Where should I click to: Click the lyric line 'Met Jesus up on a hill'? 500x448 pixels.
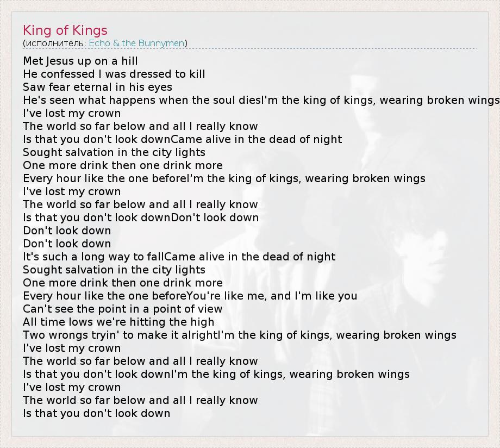(80, 61)
